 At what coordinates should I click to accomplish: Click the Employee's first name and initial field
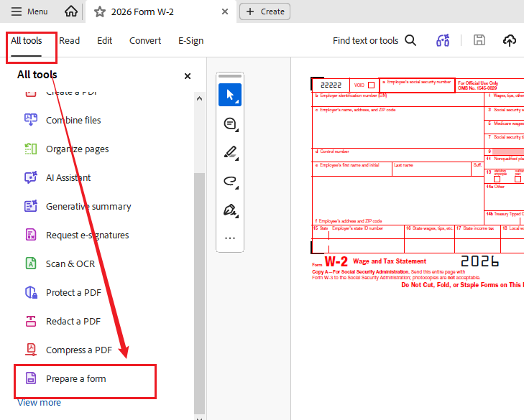pyautogui.click(x=352, y=169)
